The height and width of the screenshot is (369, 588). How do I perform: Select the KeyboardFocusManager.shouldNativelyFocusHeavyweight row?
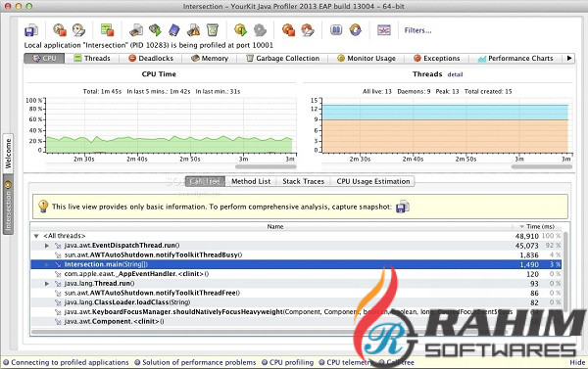tap(296, 311)
